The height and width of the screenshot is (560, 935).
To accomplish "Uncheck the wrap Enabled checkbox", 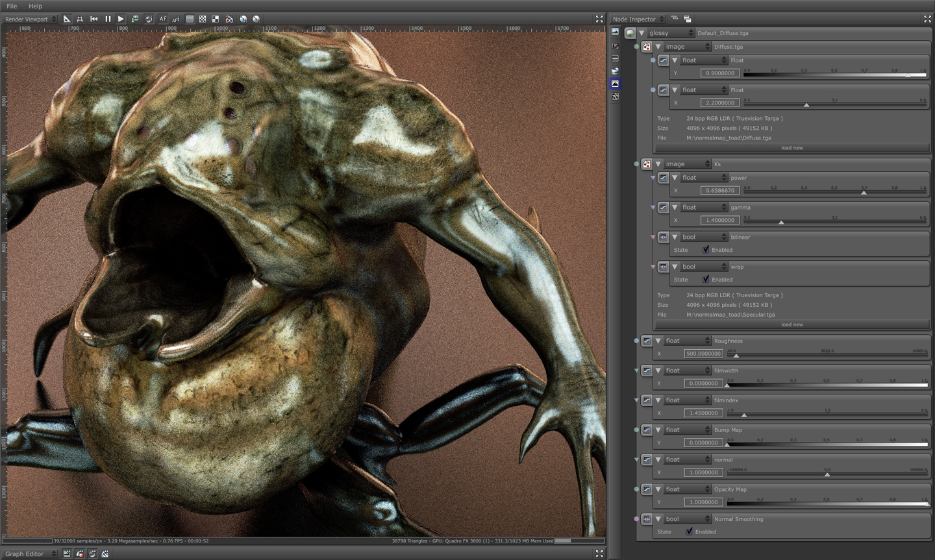I will (x=706, y=280).
